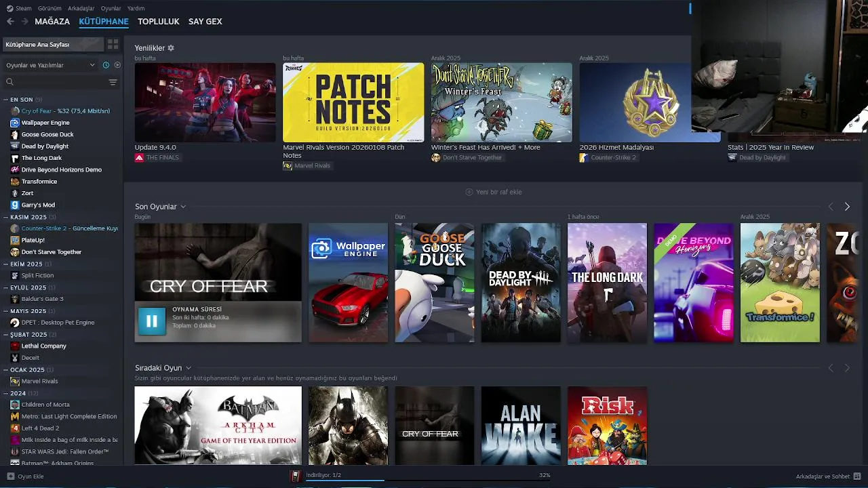Click THE FINALS icon under Update 9.4.0
Screen dimensions: 868x488
[139, 157]
